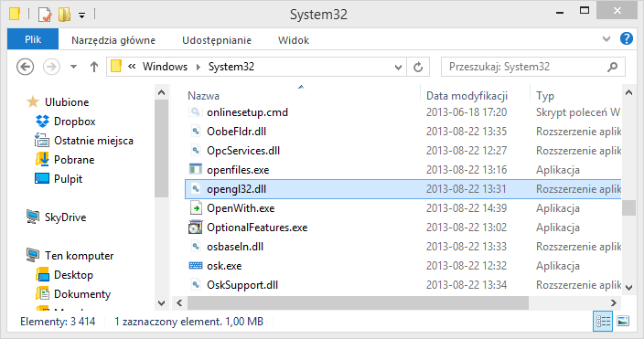Image resolution: width=644 pixels, height=339 pixels.
Task: Open the Plik menu tab
Action: tap(33, 39)
